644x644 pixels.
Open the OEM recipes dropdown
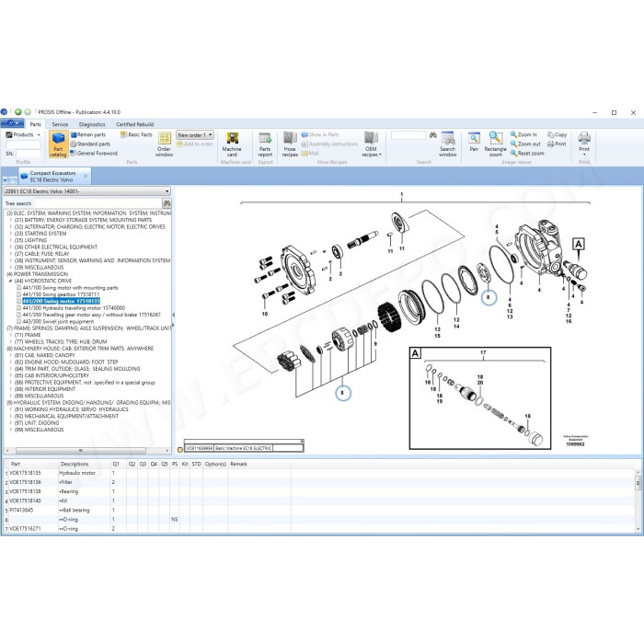click(x=372, y=144)
